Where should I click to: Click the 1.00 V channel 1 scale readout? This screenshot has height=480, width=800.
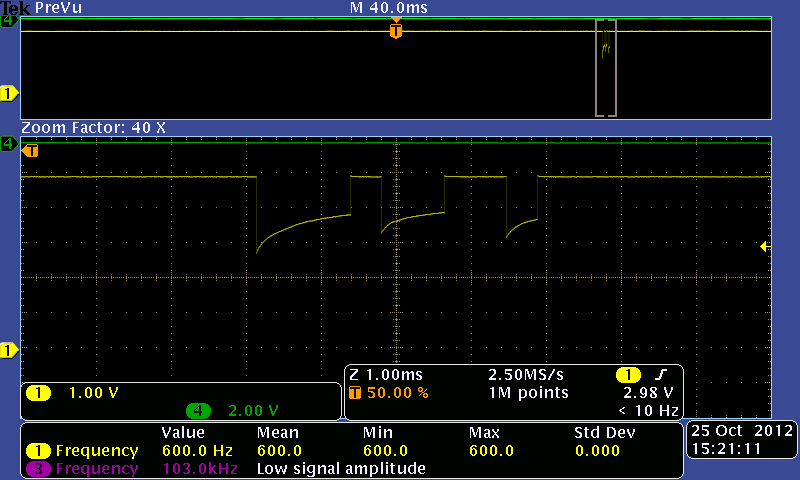coord(93,393)
